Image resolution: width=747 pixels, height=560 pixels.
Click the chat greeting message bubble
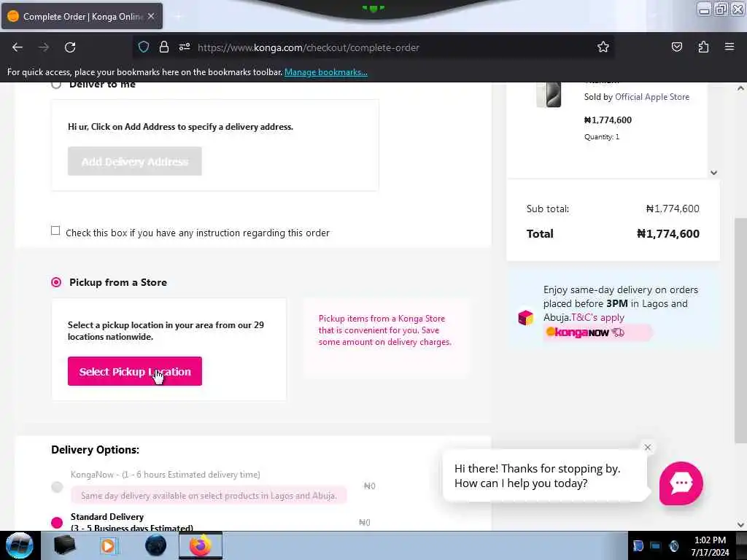544,476
